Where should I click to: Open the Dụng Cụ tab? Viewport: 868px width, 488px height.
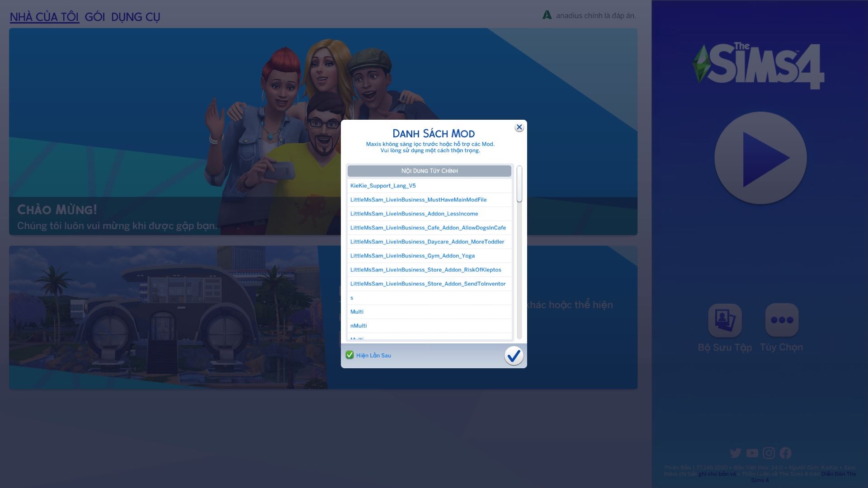pos(136,17)
